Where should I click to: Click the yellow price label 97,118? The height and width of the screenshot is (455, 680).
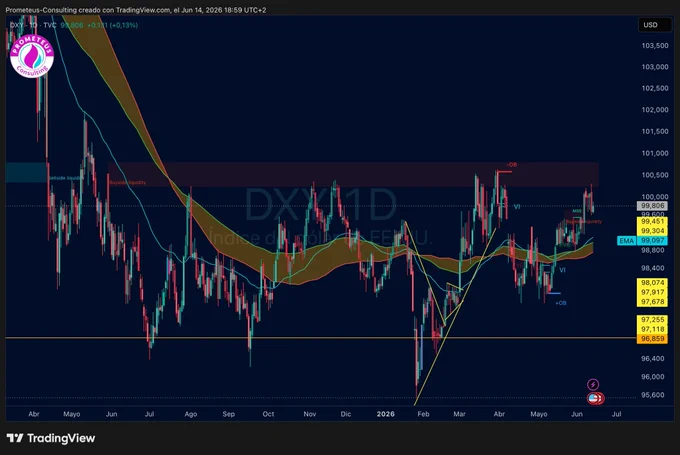(652, 329)
